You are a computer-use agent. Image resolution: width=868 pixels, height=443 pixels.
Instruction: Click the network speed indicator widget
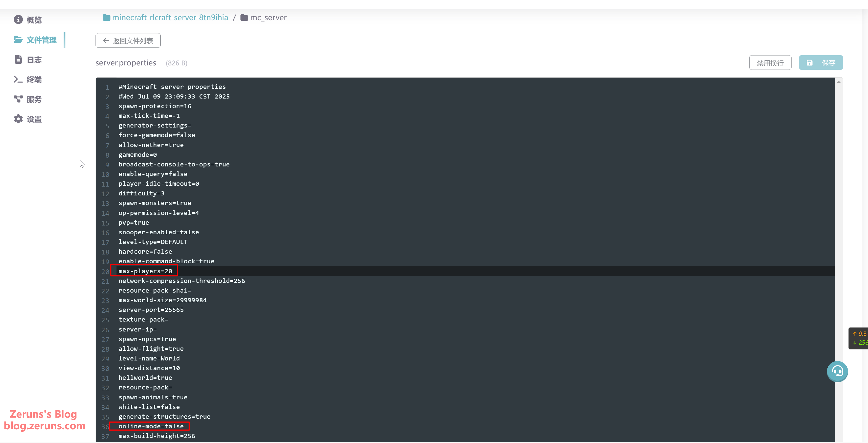point(859,338)
